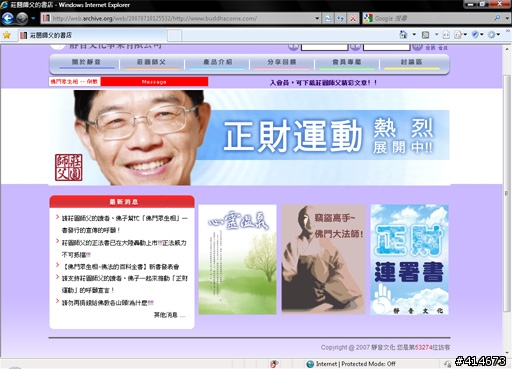The width and height of the screenshot is (512, 369).
Task: Click the 最新消息 red header
Action: pos(122,202)
